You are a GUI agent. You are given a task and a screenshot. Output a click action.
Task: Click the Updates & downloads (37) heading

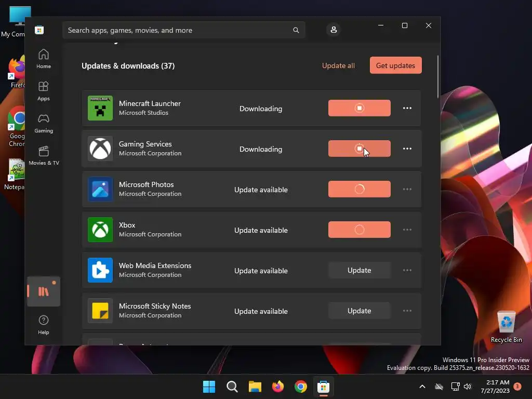pos(128,66)
